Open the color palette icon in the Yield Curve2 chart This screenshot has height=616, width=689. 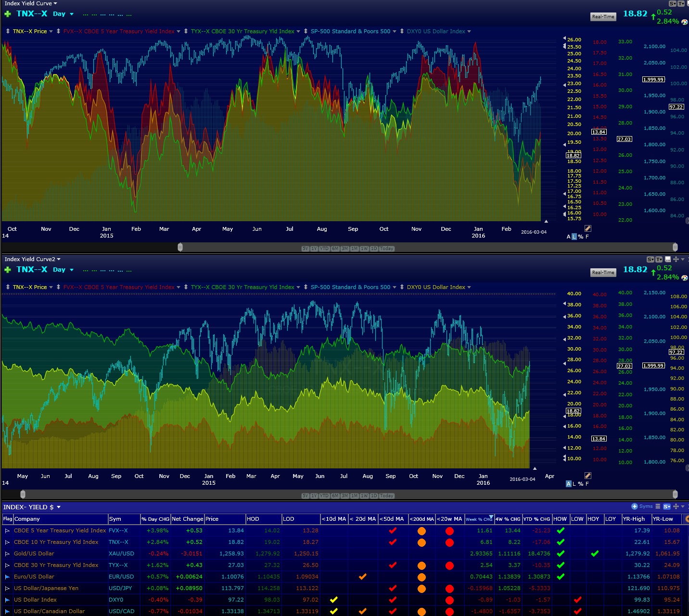(685, 278)
